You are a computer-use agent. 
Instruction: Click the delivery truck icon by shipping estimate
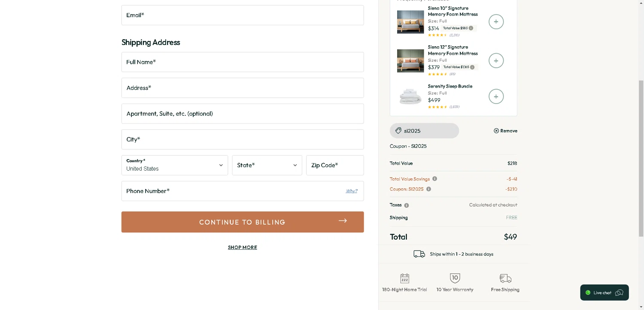click(419, 254)
